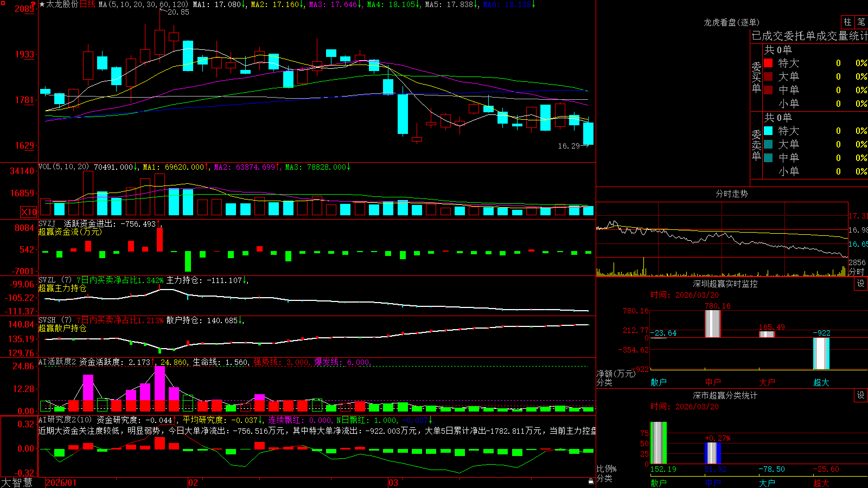Click the star icon before 太龙股份

[x=42, y=4]
